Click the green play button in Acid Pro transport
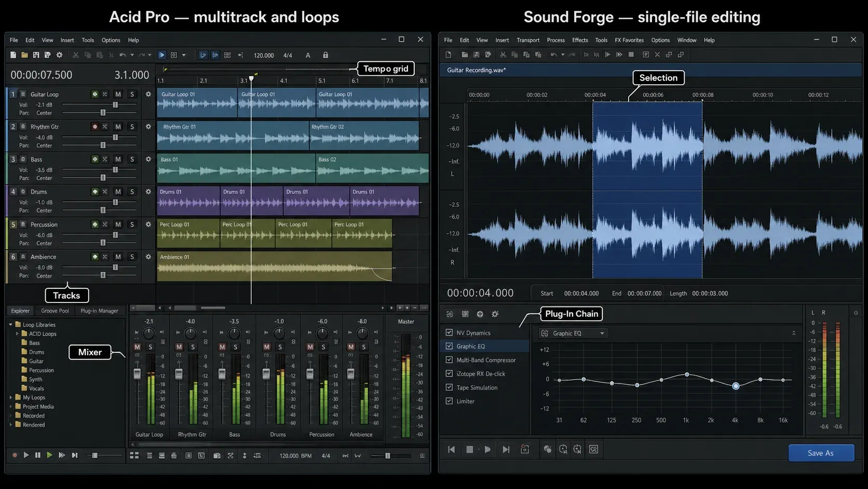868x489 pixels. pos(49,455)
